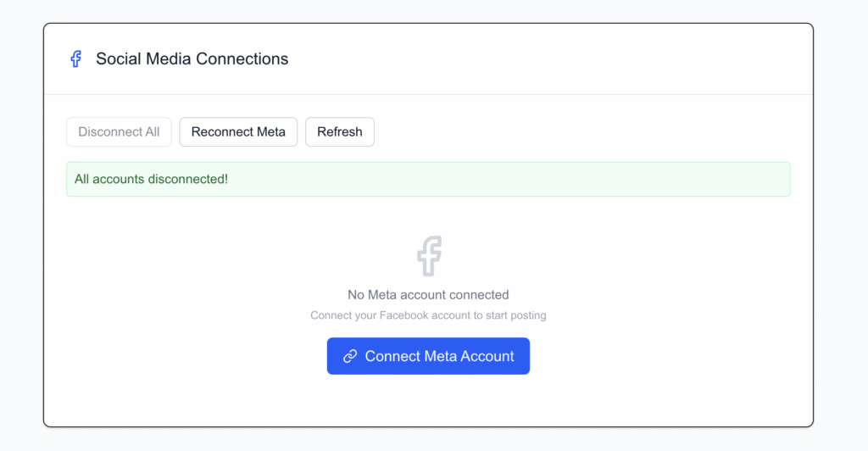Viewport: 868px width, 451px height.
Task: Click the large gray Facebook placeholder icon
Action: click(x=429, y=255)
